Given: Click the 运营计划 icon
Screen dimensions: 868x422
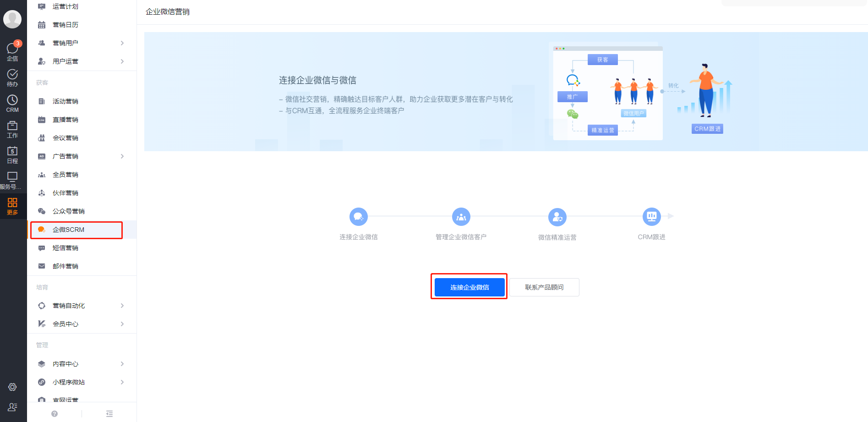Looking at the screenshot, I should pyautogui.click(x=42, y=6).
